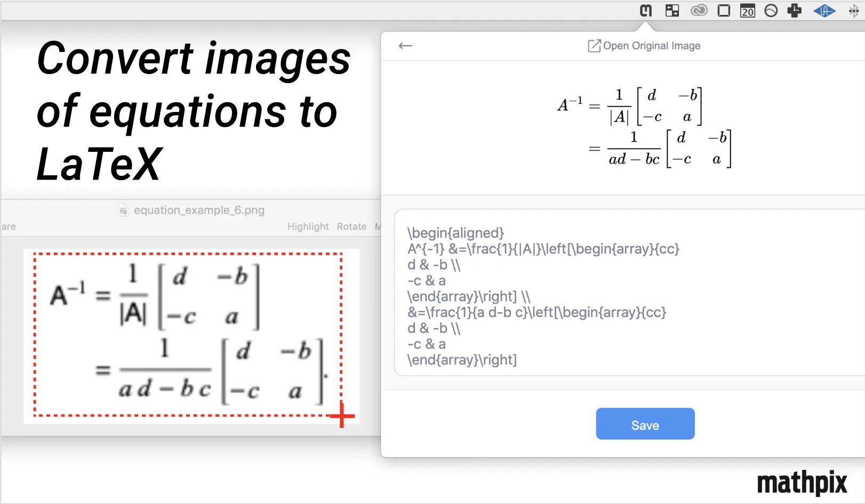This screenshot has width=865, height=504.
Task: Open the calendar menu bar icon showing 20
Action: tap(748, 11)
